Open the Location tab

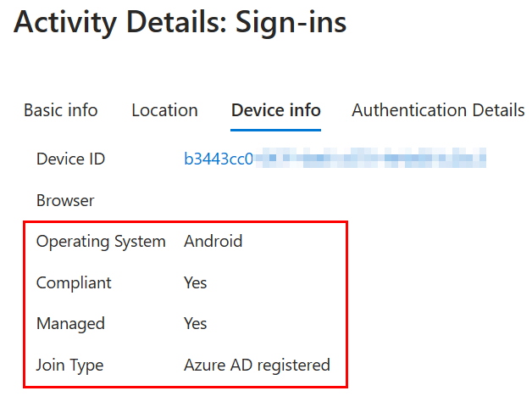coord(164,110)
